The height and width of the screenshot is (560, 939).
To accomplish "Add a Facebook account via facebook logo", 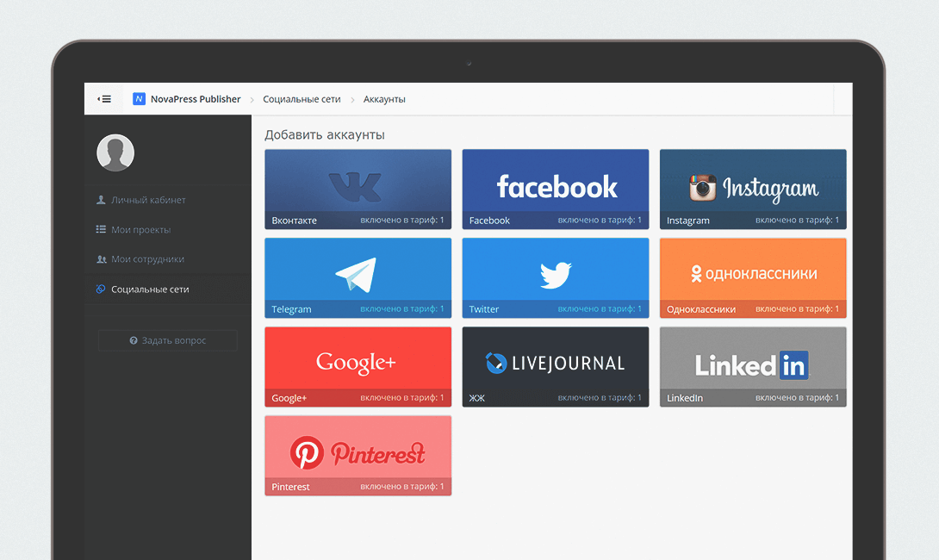I will pyautogui.click(x=557, y=187).
